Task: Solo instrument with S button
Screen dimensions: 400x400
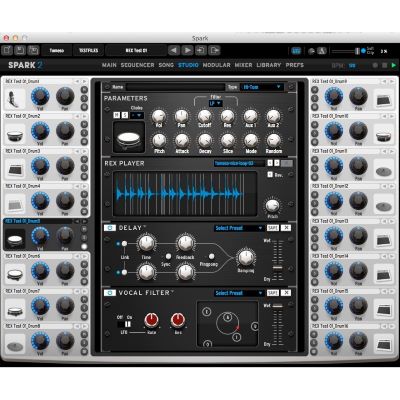Action: click(x=125, y=115)
